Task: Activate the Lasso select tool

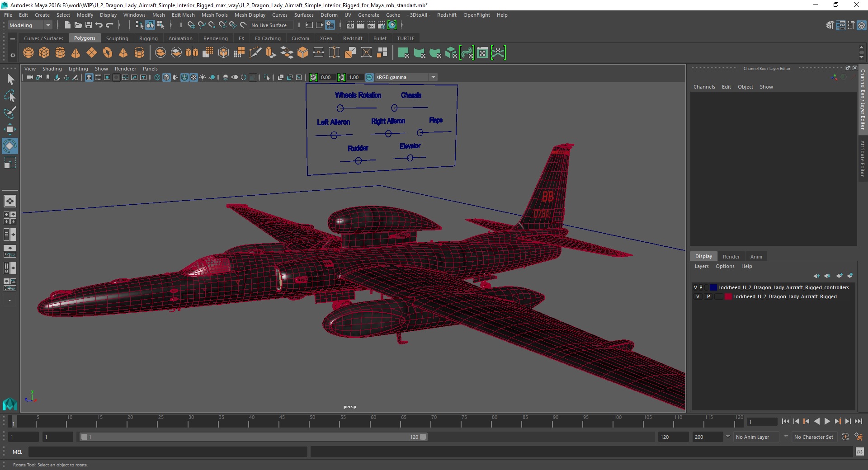Action: coord(10,96)
